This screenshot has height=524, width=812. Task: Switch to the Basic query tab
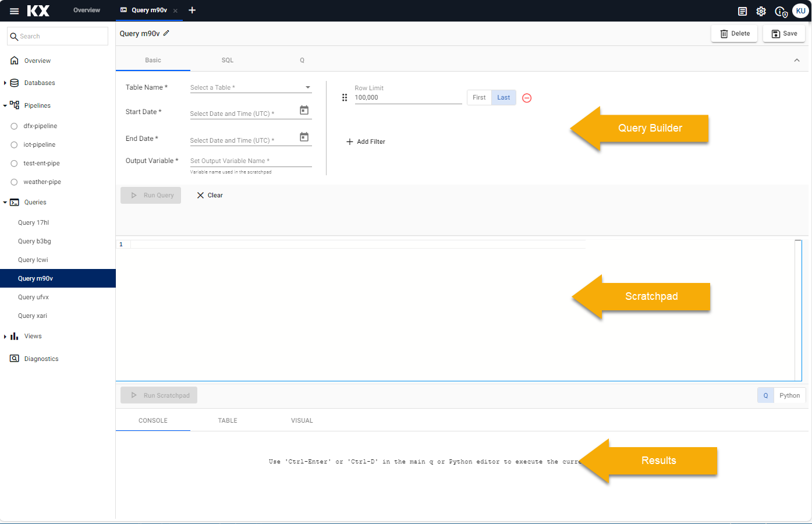(153, 60)
